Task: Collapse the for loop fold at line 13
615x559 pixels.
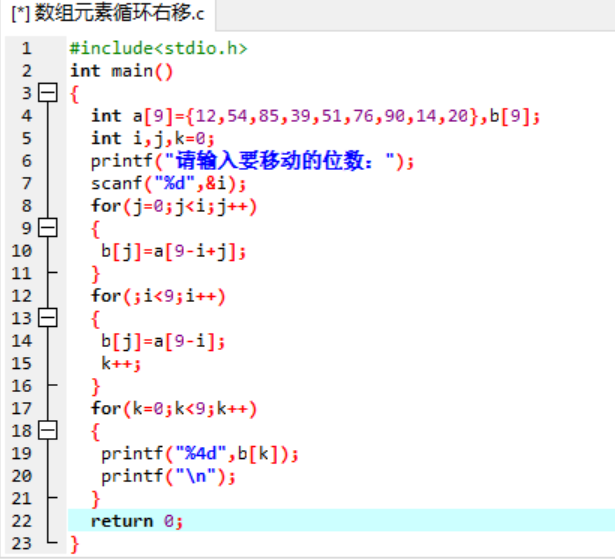Action: pos(48,318)
